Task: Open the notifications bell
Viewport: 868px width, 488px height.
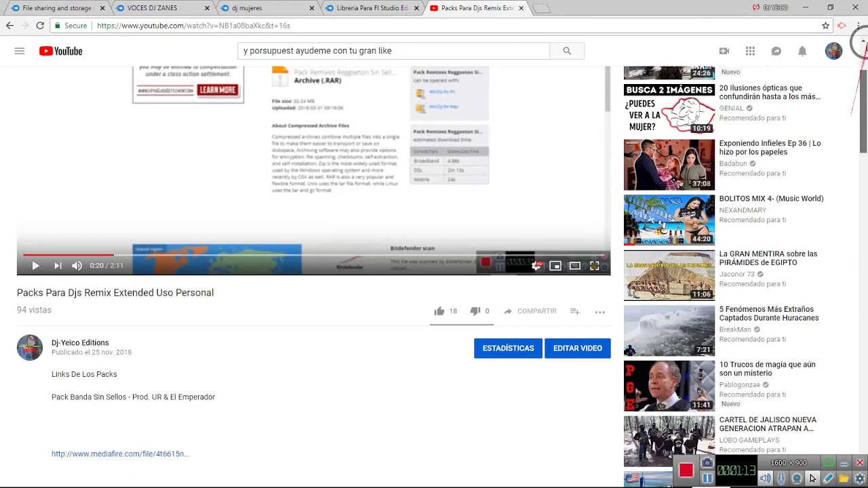Action: pyautogui.click(x=802, y=51)
